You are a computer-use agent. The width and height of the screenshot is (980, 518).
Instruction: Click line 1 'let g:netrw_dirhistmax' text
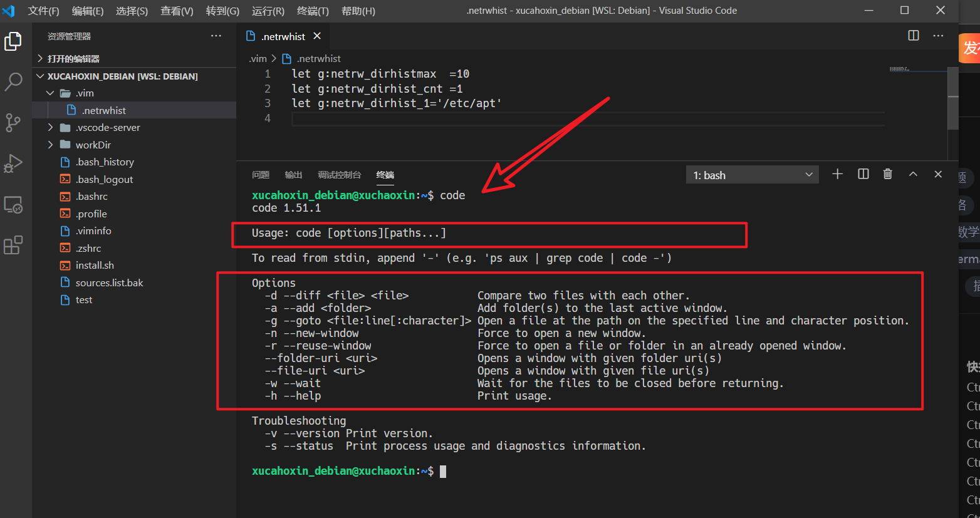363,74
